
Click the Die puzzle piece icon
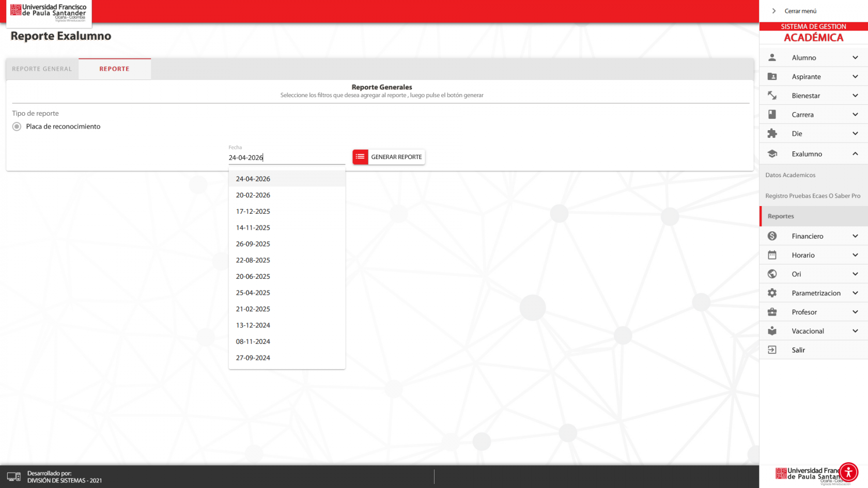click(772, 134)
